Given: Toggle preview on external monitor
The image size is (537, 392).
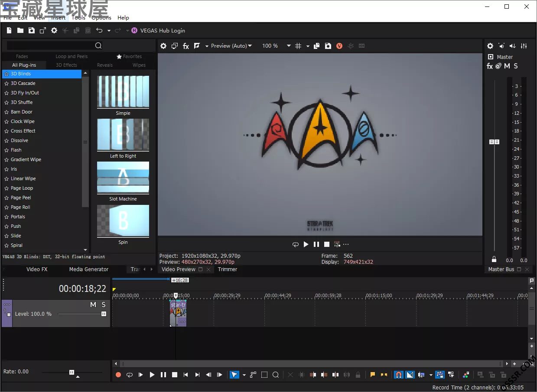Looking at the screenshot, I should coord(175,46).
